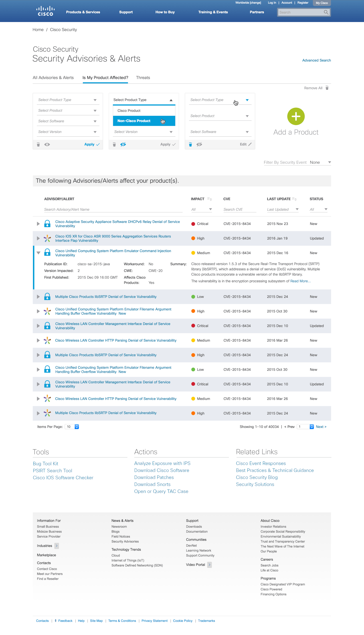
Task: Switch to All Advisories & Alerts tab
Action: pyautogui.click(x=53, y=78)
